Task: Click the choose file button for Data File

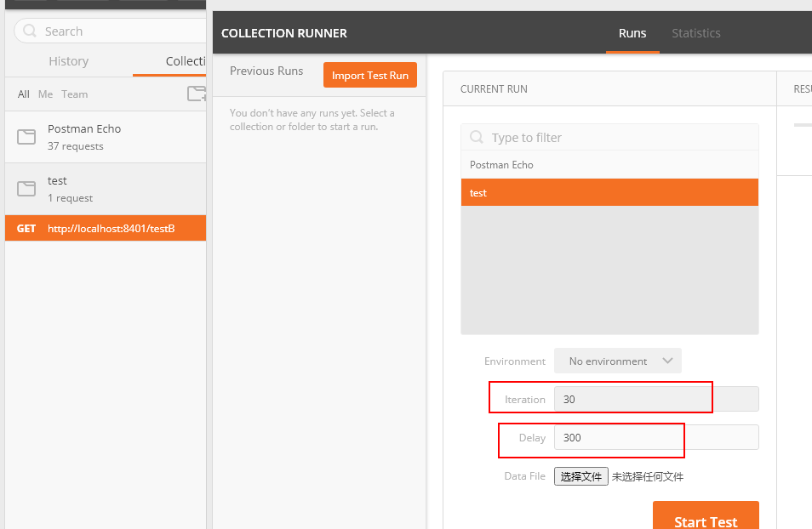Action: 581,476
